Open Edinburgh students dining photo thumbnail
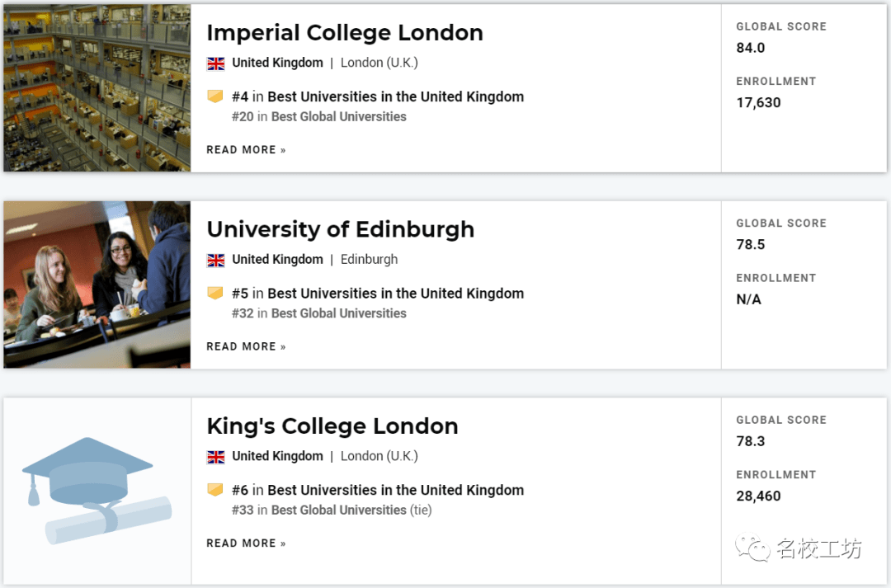This screenshot has height=588, width=891. [x=97, y=285]
